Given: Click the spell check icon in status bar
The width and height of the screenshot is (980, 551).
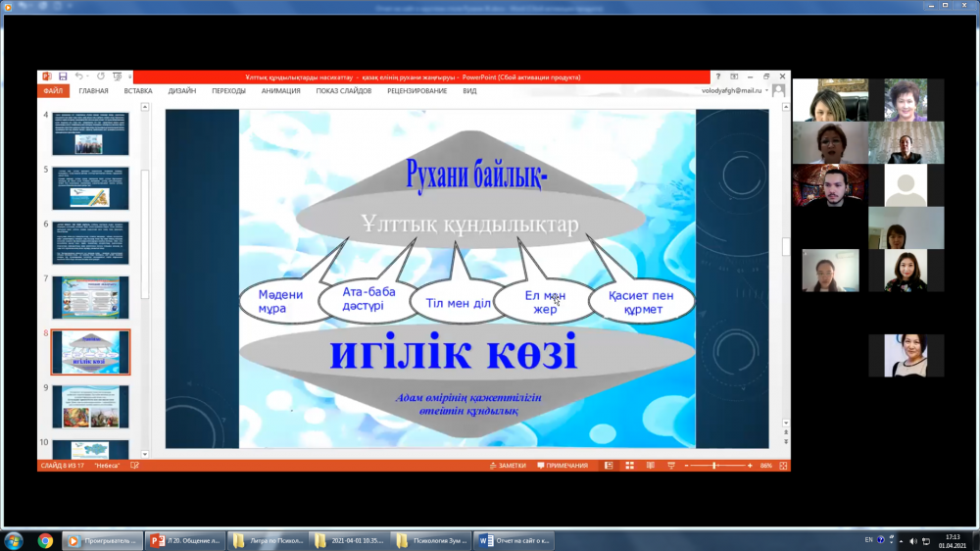Looking at the screenshot, I should pos(134,466).
